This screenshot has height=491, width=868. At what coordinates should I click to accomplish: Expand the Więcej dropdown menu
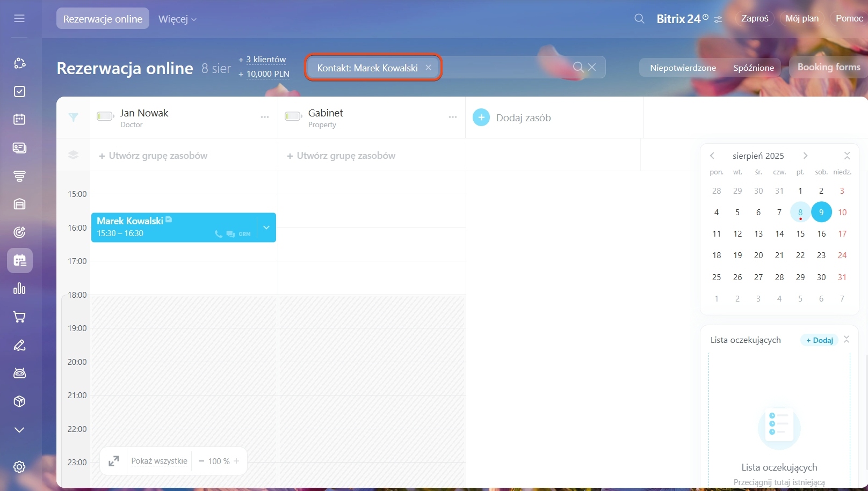click(177, 19)
